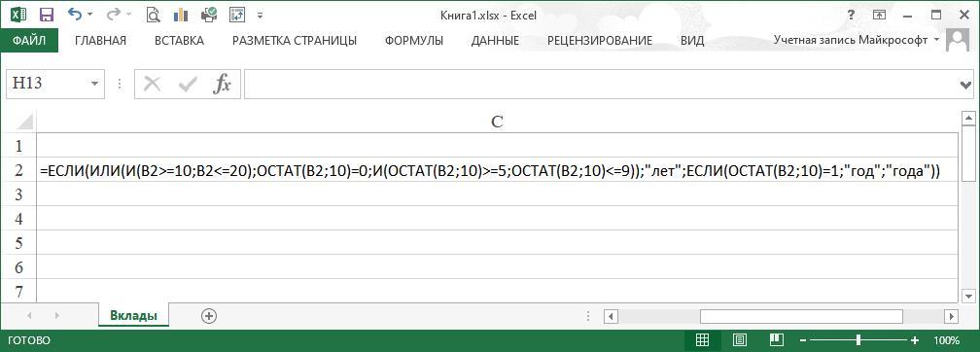This screenshot has height=352, width=980.
Task: Click the Name Box showing H13
Action: 48,84
